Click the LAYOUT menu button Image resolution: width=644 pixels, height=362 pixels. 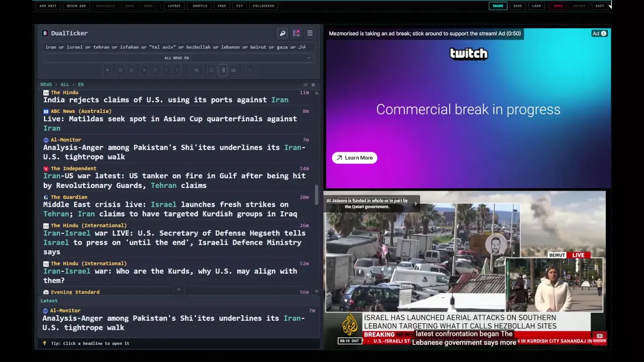coord(174,6)
